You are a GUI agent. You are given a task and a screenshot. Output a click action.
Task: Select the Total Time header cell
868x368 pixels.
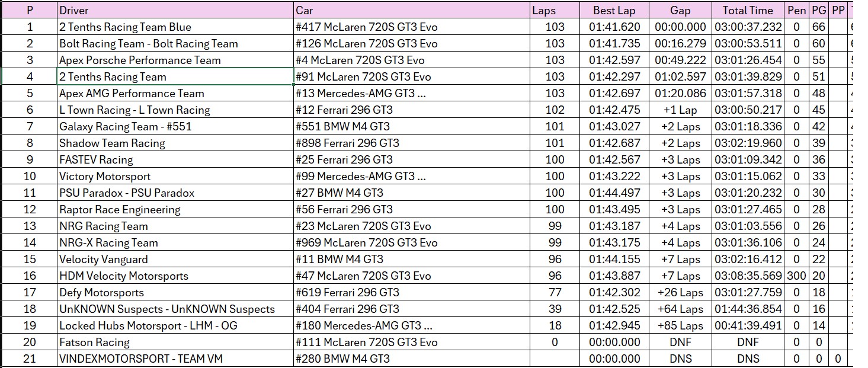748,10
